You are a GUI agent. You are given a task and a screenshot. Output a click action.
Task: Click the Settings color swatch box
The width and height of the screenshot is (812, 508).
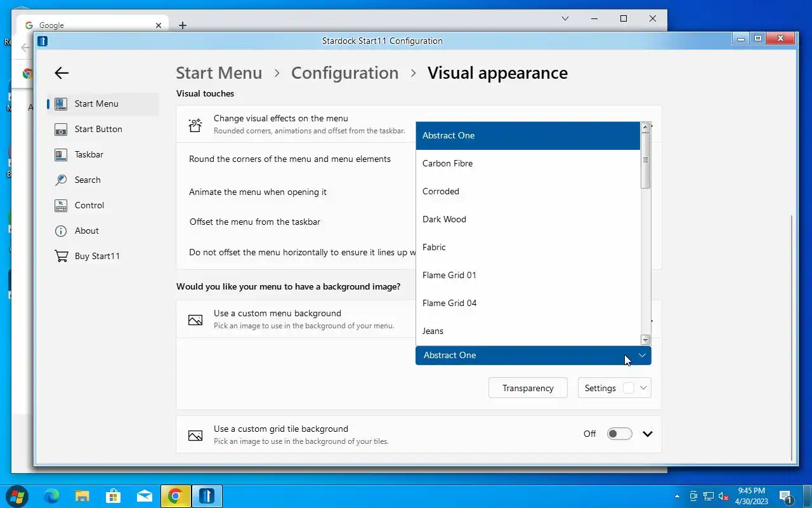click(x=629, y=388)
